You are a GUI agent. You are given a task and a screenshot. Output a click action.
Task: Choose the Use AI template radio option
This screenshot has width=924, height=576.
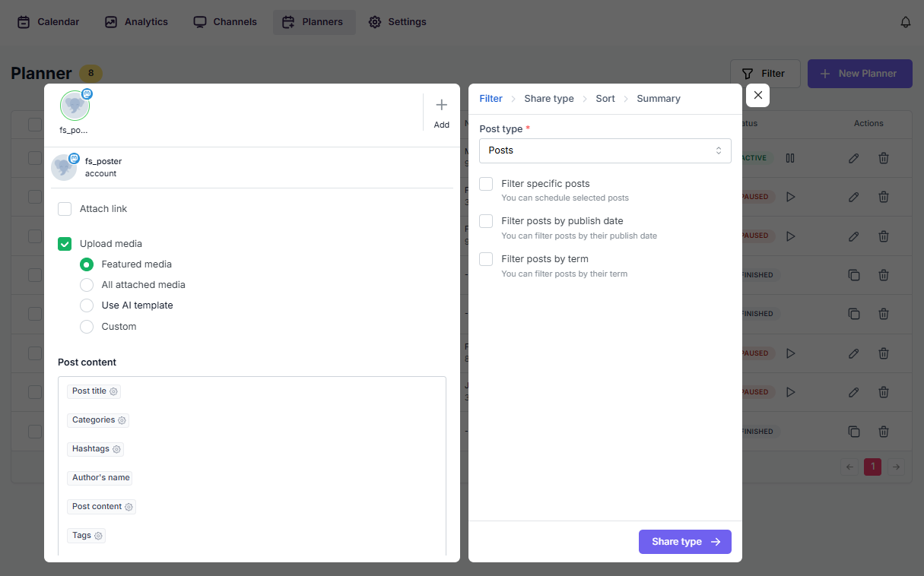pyautogui.click(x=87, y=305)
